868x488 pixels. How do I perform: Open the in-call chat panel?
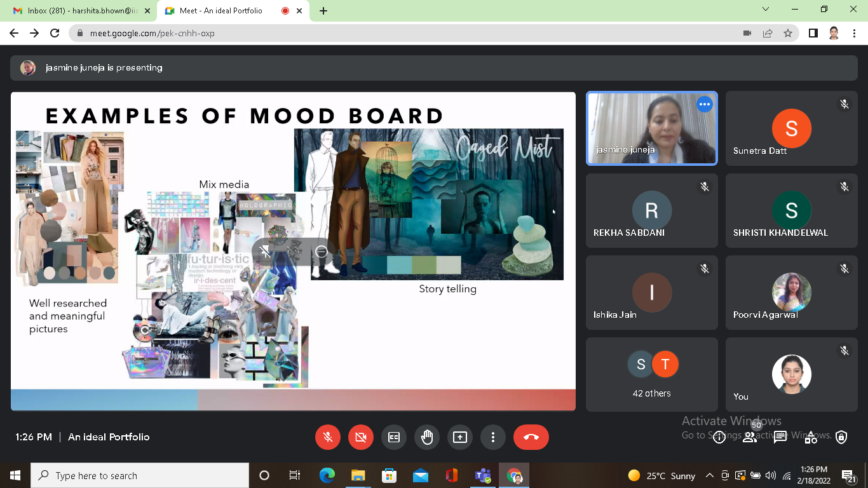point(780,437)
